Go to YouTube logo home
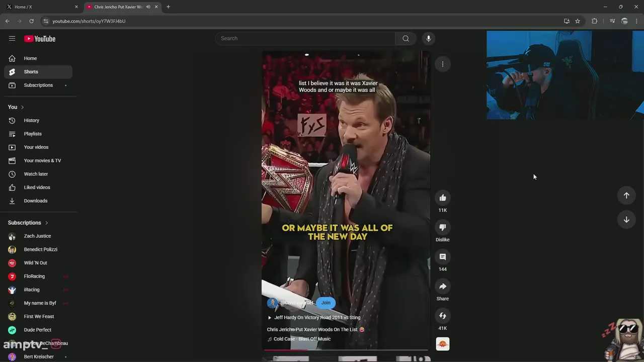Screen dimensions: 644x362 click(40, 39)
